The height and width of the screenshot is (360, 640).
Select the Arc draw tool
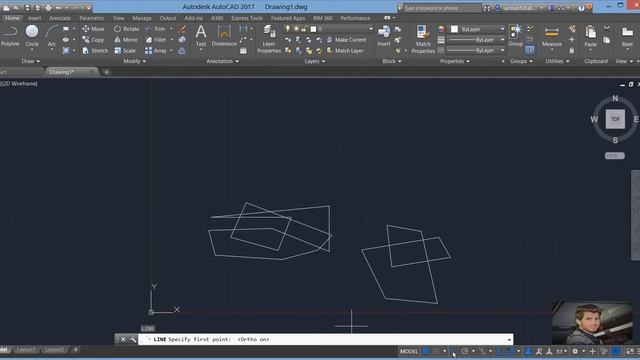pos(52,36)
